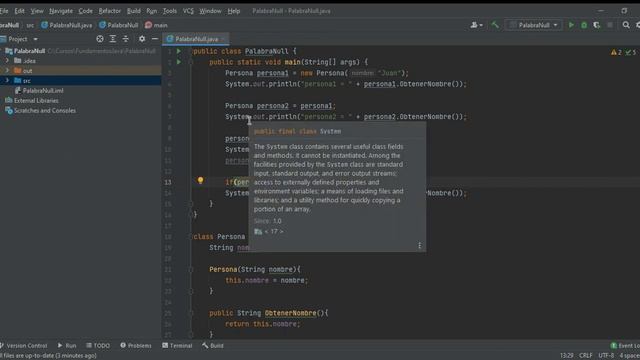Open the Navigate menu
The width and height of the screenshot is (640, 360).
61,11
